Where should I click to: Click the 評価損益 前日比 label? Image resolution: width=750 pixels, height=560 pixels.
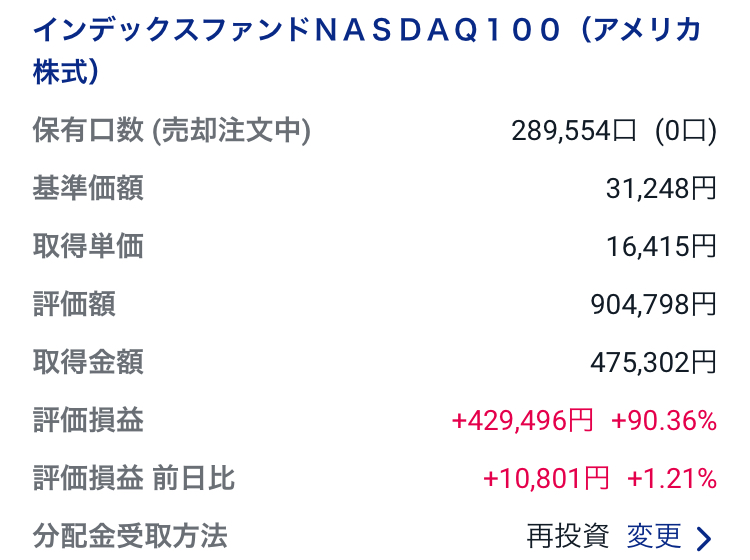133,479
